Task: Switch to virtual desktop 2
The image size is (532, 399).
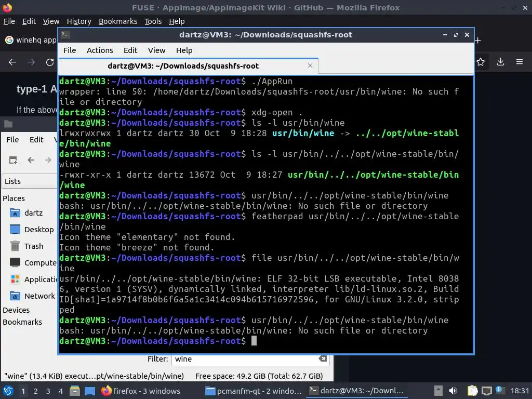Action: (x=36, y=391)
